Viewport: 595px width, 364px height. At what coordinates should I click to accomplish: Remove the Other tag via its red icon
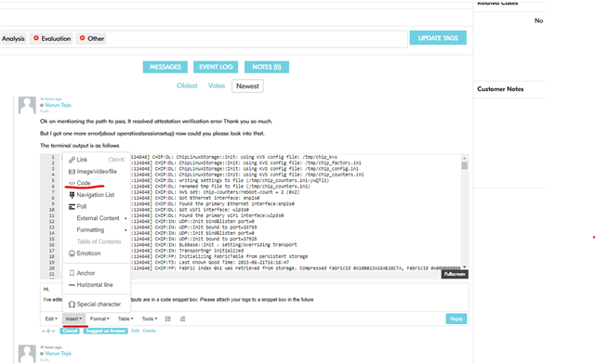[x=83, y=38]
